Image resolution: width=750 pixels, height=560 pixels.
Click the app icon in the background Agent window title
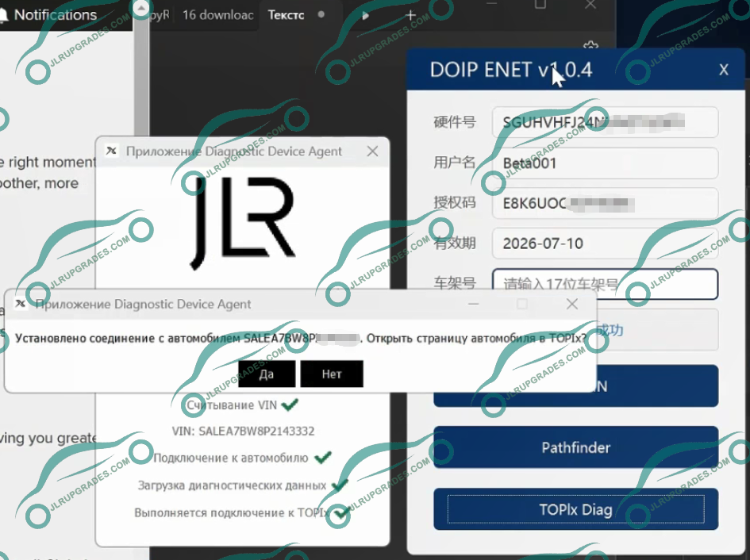pyautogui.click(x=111, y=151)
